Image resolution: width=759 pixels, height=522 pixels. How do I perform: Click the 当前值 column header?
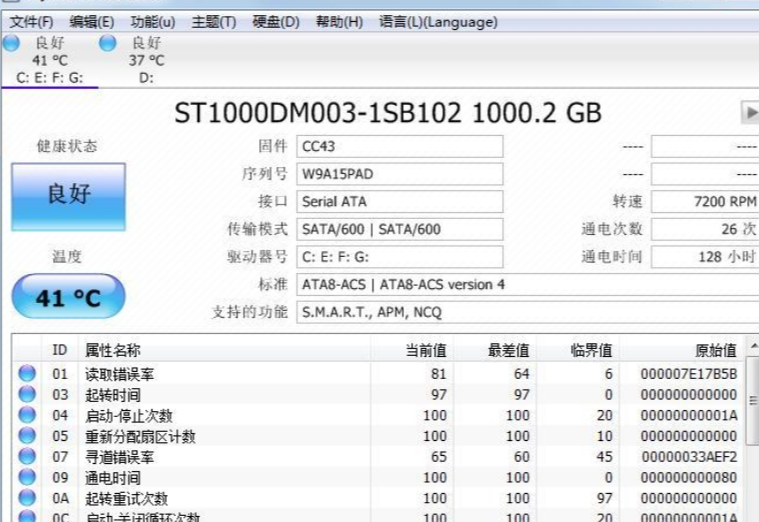(x=411, y=350)
